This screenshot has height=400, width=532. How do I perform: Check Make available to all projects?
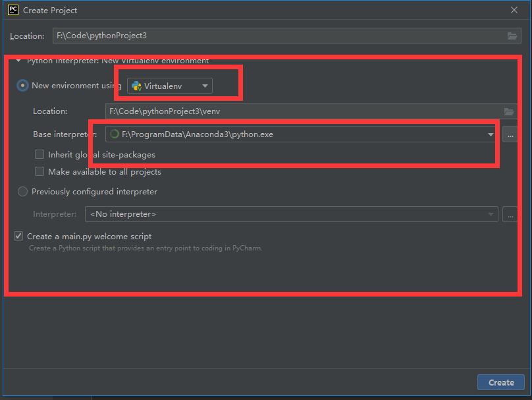(x=40, y=171)
